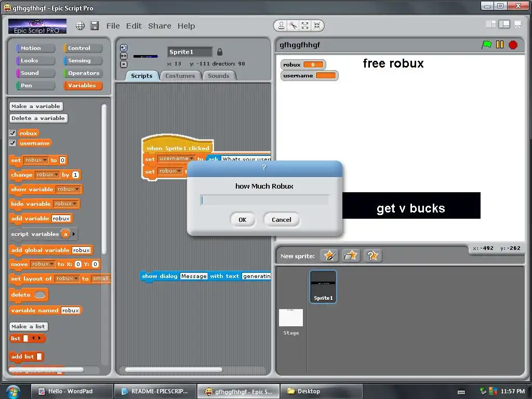Viewport: 532px width, 399px height.
Task: Enter presentation mode icon
Action: tap(518, 24)
